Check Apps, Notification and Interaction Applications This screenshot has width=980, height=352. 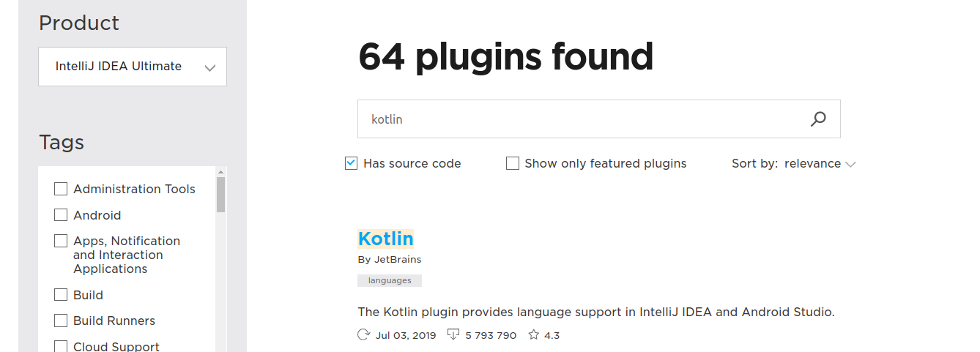point(61,241)
